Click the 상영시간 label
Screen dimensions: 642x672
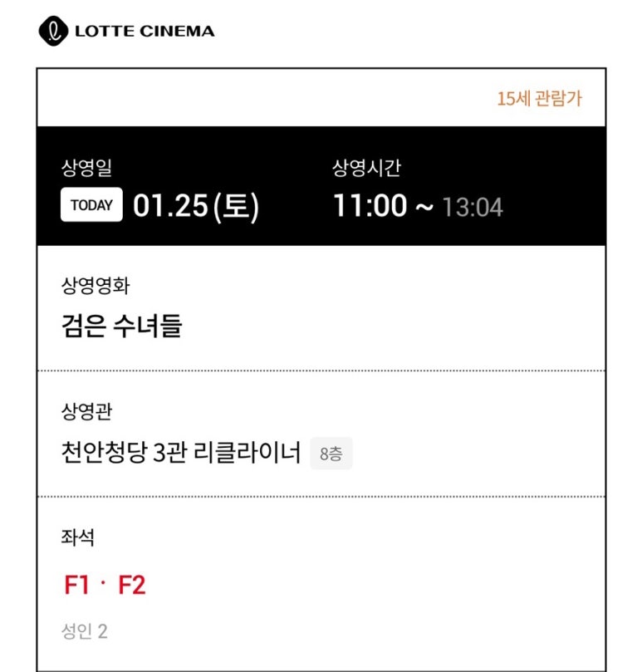tap(367, 168)
